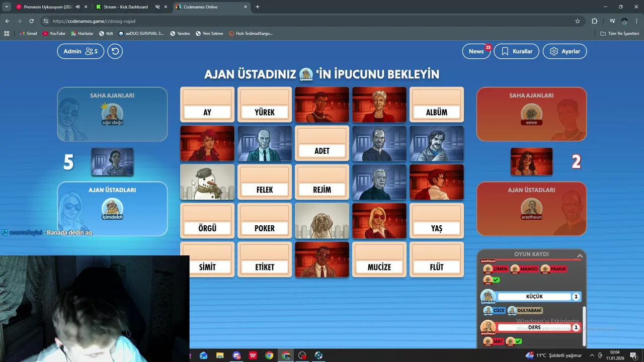644x362 pixels.
Task: Reload the page
Action: (31, 21)
